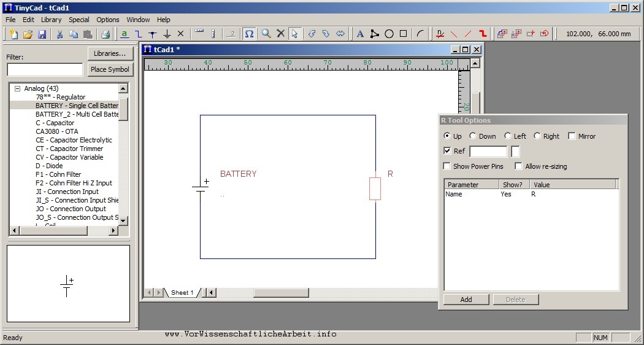Open a file with the folder icon

click(28, 34)
